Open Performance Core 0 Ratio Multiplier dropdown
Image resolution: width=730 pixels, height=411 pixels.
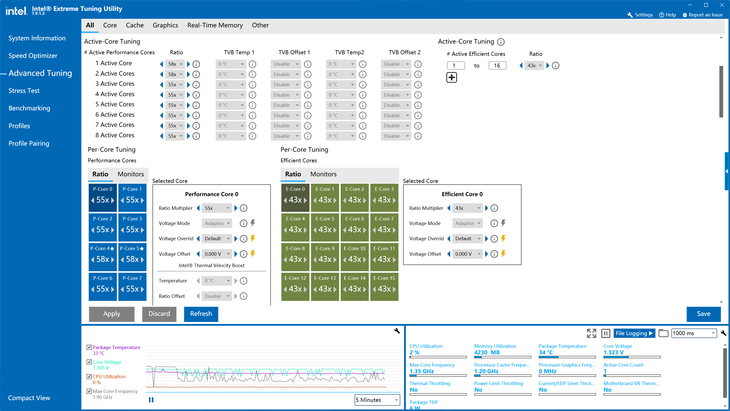click(217, 208)
